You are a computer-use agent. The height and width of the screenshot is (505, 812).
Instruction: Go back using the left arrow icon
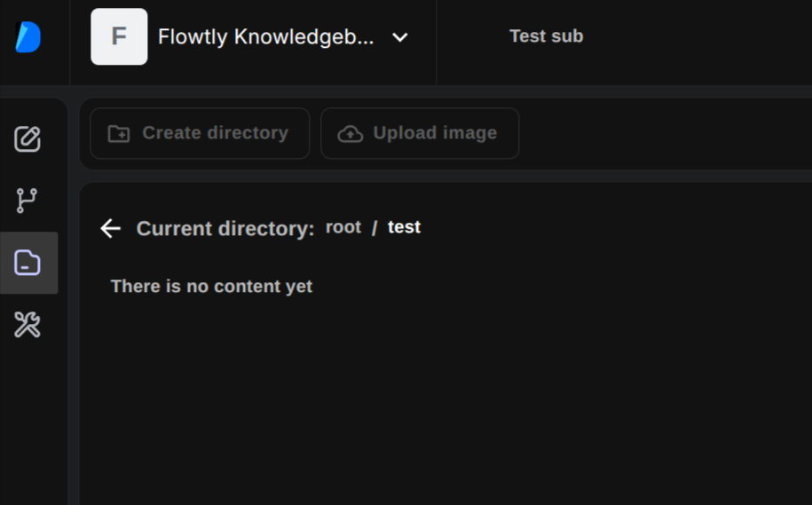[x=110, y=228]
